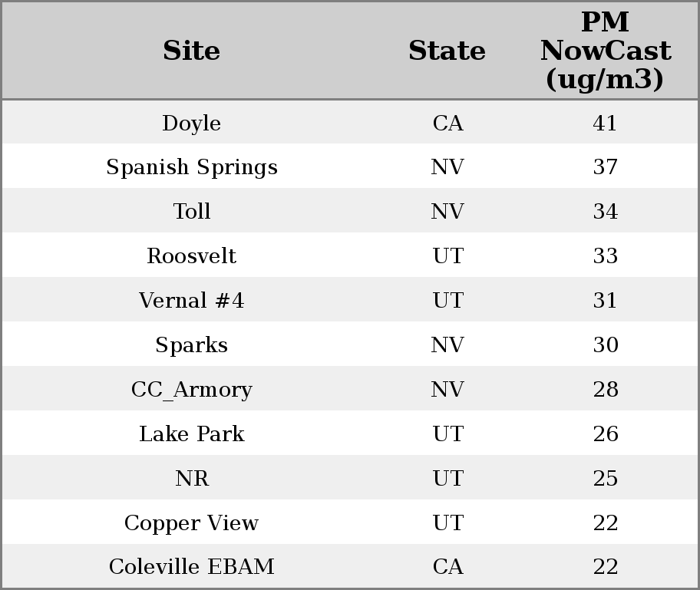Select the Roosvelt site cell
The image size is (700, 590).
pos(192,256)
